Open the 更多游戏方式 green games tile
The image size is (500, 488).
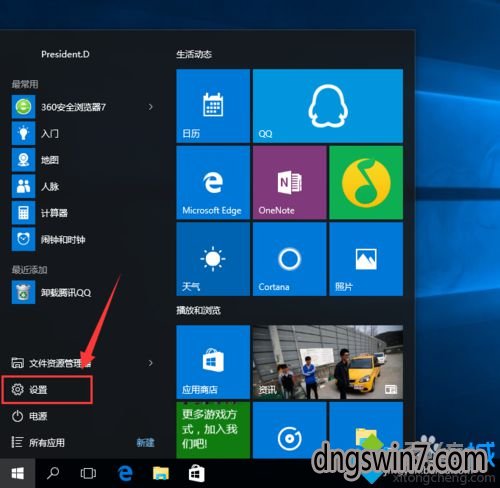point(213,430)
